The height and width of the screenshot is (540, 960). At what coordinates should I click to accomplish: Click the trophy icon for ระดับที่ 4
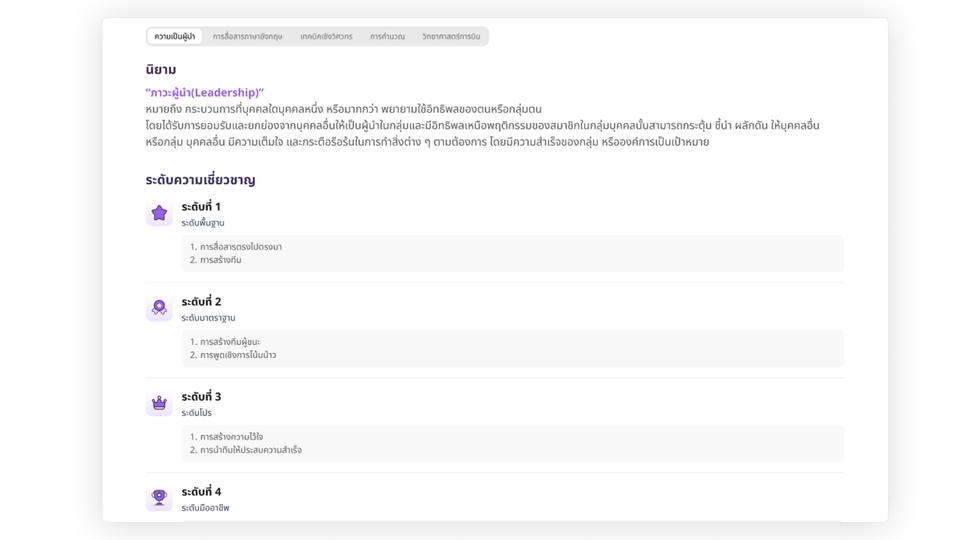(159, 498)
